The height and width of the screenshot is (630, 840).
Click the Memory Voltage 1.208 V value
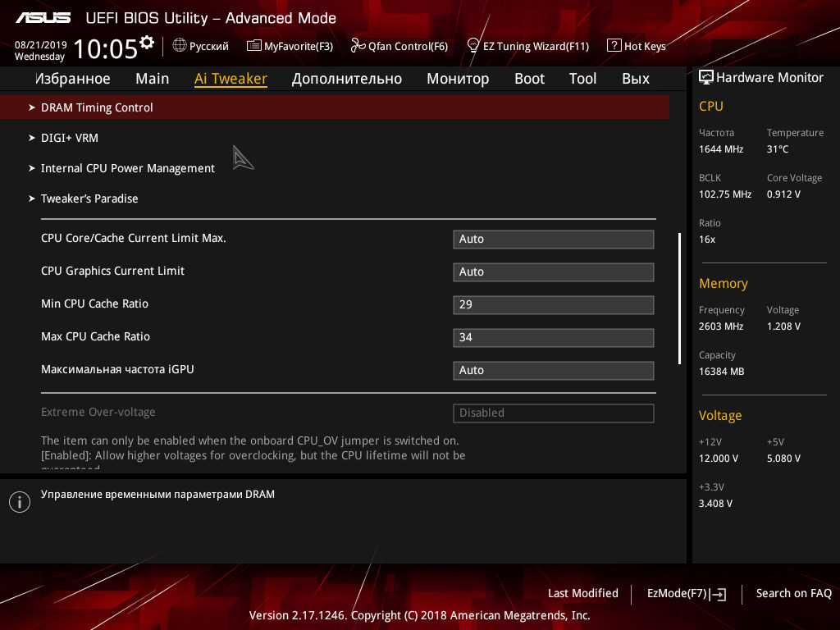tap(783, 326)
